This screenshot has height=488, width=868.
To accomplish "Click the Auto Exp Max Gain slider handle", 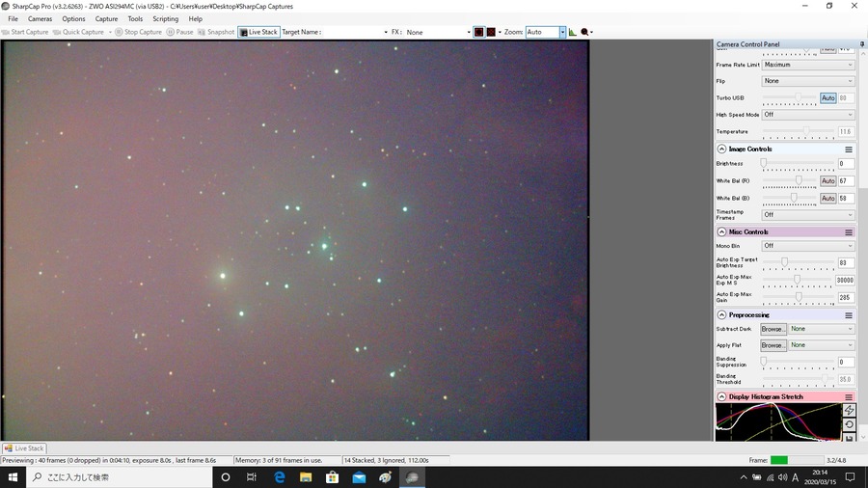I will click(x=799, y=297).
